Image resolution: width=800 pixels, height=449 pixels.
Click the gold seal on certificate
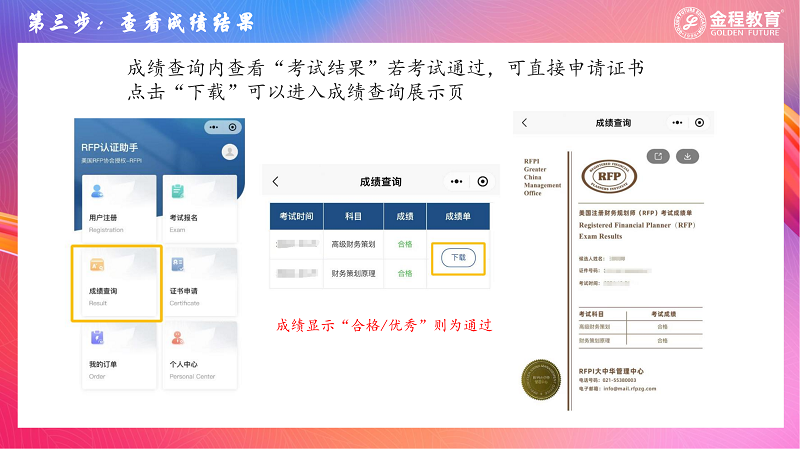(541, 380)
